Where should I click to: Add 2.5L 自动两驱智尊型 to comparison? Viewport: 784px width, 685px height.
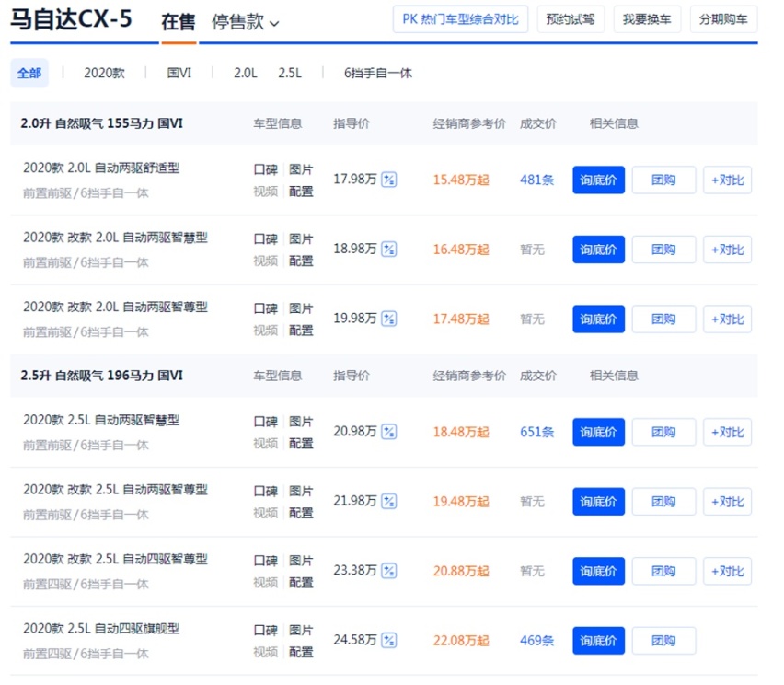728,502
